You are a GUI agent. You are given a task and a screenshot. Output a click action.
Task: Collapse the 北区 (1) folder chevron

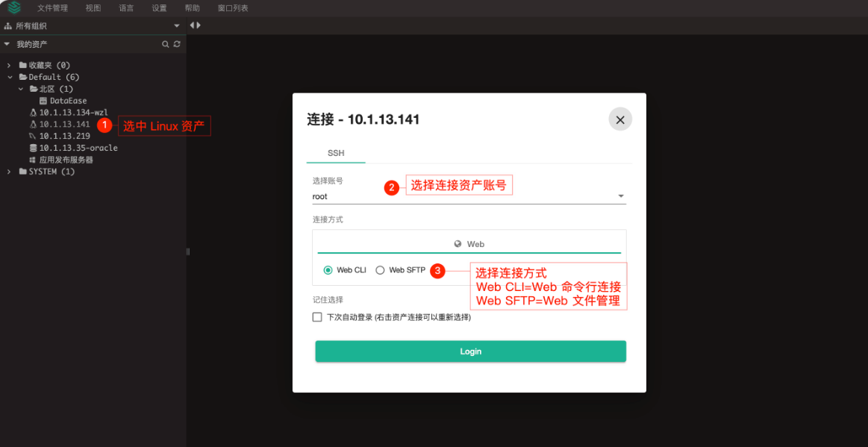coord(20,89)
